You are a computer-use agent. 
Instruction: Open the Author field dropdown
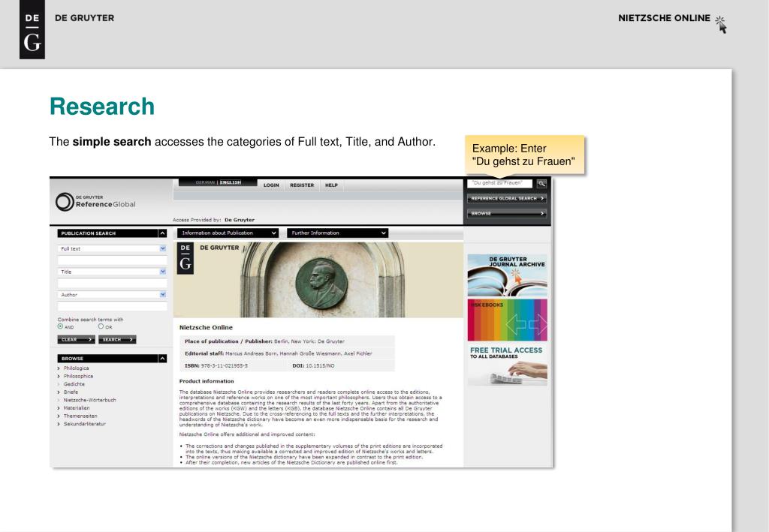[113, 295]
